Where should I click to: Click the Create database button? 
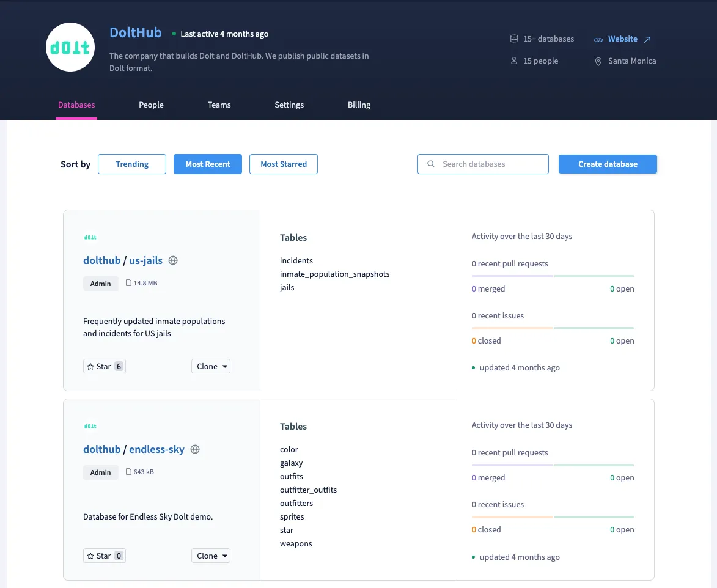coord(607,164)
